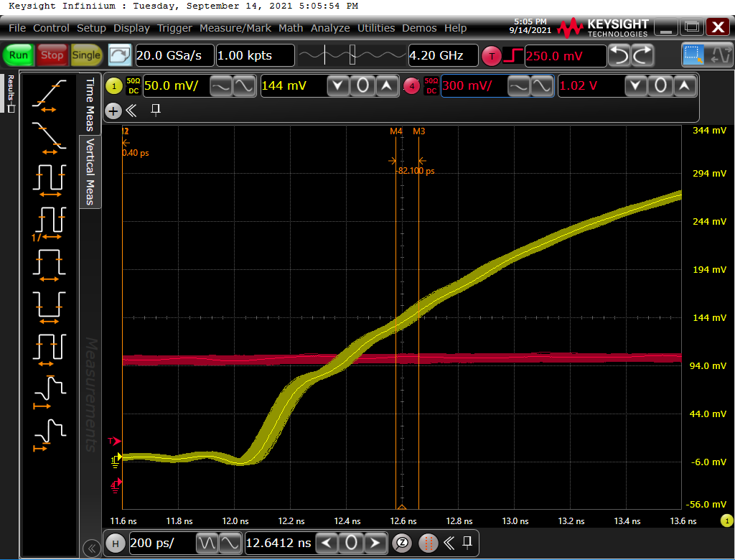Click the horizontal zoom Z icon
The width and height of the screenshot is (735, 560).
click(x=403, y=543)
